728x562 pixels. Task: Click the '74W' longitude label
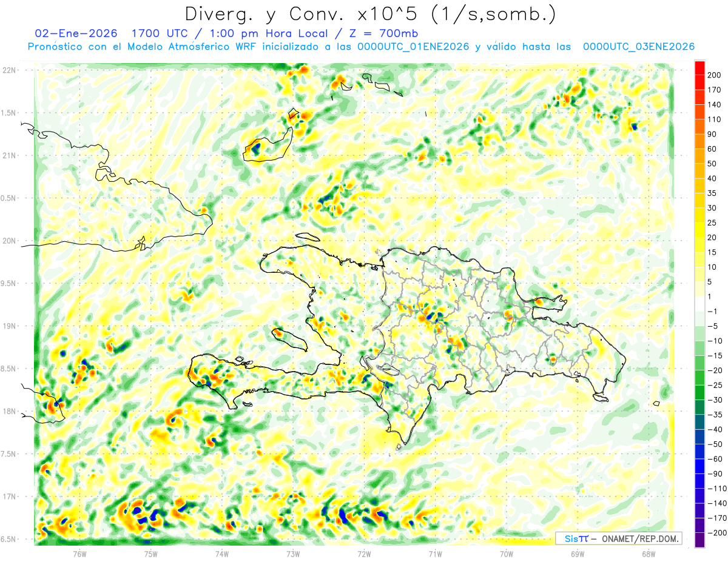tap(222, 554)
